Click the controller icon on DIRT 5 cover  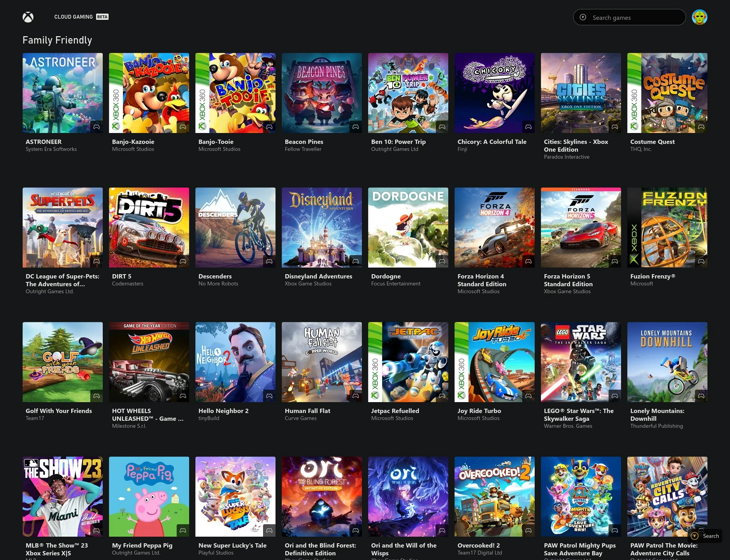[183, 261]
